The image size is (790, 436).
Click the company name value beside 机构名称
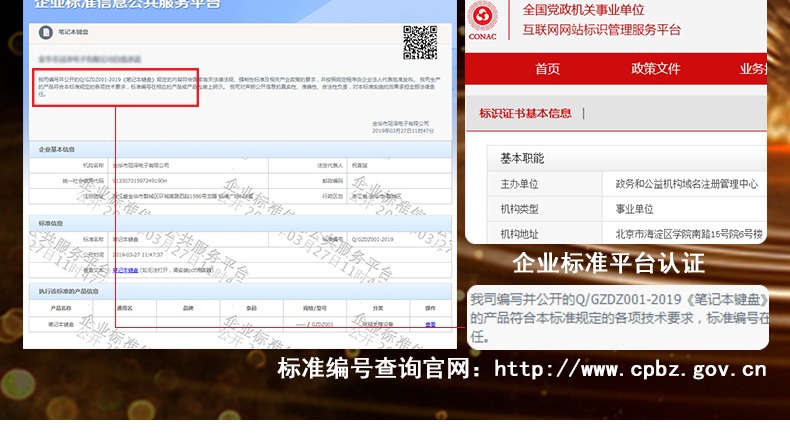(141, 165)
